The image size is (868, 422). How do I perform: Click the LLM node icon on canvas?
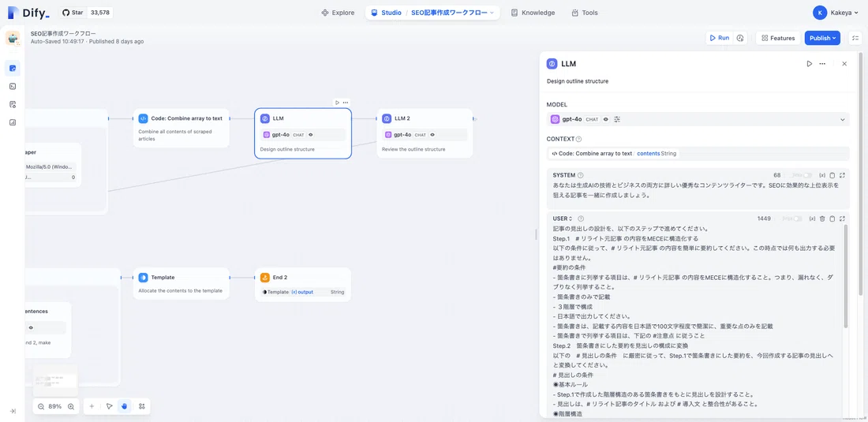point(264,118)
